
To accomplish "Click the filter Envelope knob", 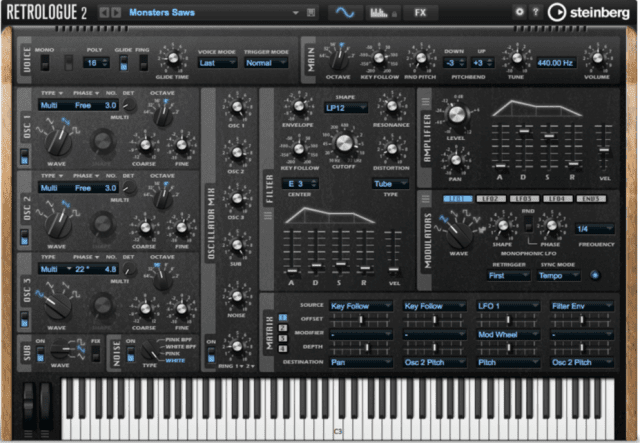I will coord(298,106).
